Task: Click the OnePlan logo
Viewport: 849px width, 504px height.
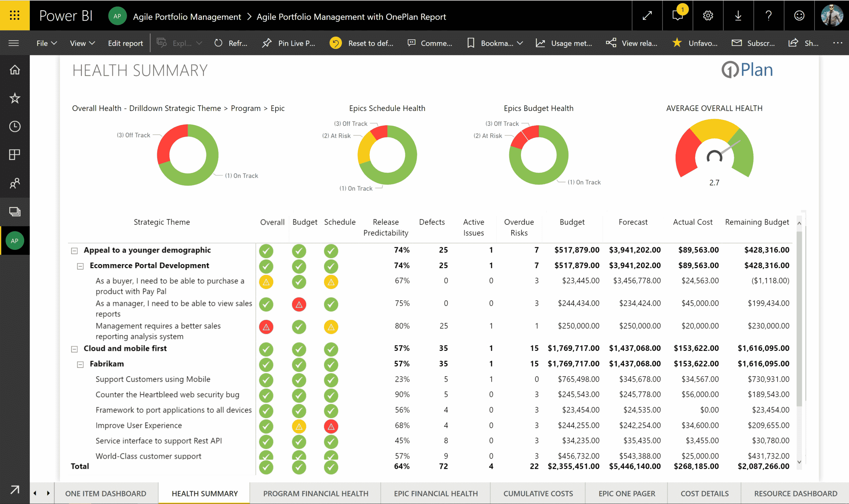Action: (747, 70)
